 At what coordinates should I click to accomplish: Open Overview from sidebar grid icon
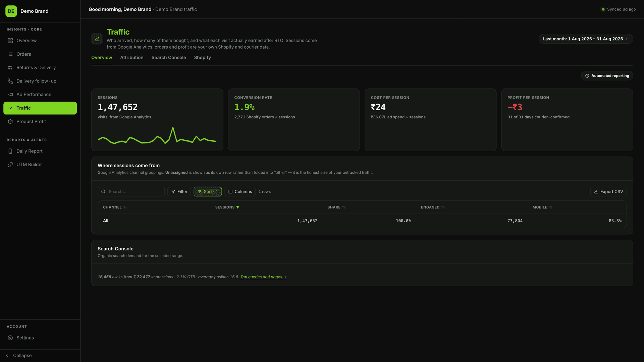pyautogui.click(x=10, y=41)
